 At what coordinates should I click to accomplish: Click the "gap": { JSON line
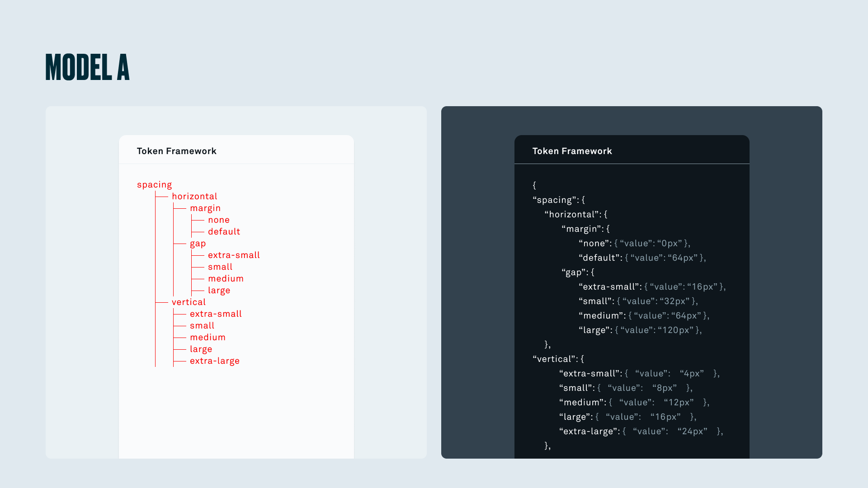click(x=578, y=272)
